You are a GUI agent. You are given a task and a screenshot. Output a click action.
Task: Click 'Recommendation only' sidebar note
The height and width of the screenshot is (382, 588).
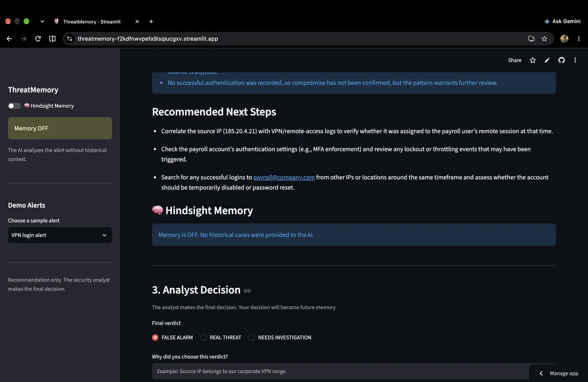click(59, 285)
